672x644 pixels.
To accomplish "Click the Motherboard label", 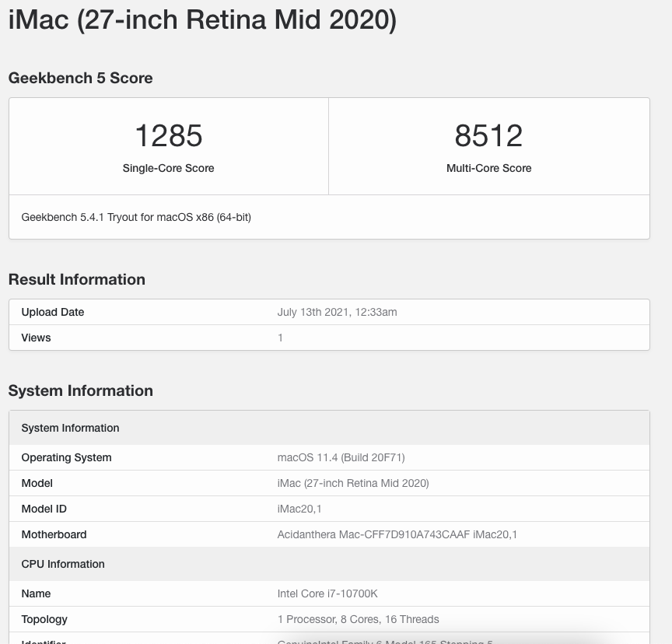I will coord(54,535).
